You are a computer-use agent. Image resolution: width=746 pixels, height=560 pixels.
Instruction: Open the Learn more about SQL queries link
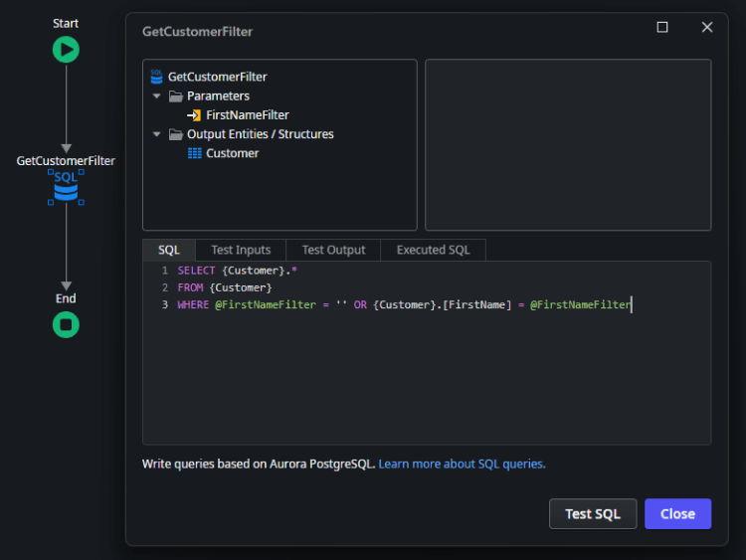(x=462, y=464)
